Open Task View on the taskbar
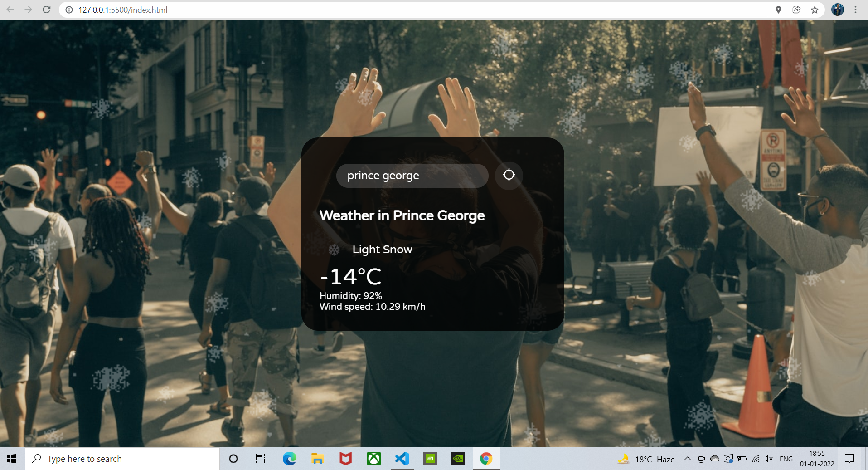This screenshot has width=868, height=470. (261, 459)
